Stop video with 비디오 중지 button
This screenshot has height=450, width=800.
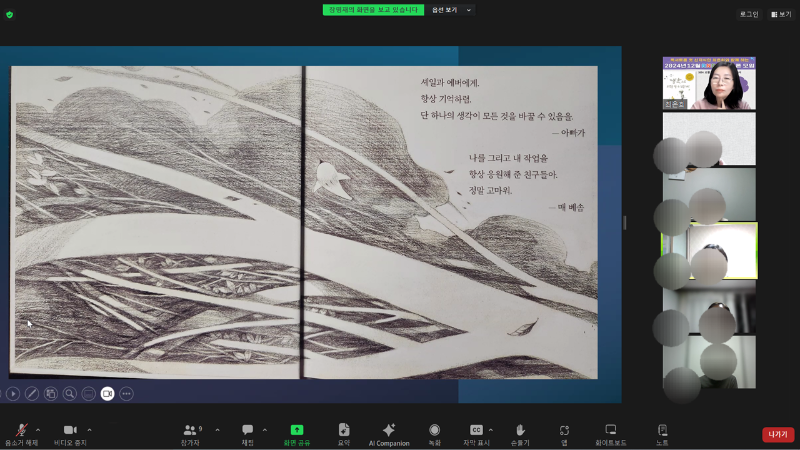70,435
